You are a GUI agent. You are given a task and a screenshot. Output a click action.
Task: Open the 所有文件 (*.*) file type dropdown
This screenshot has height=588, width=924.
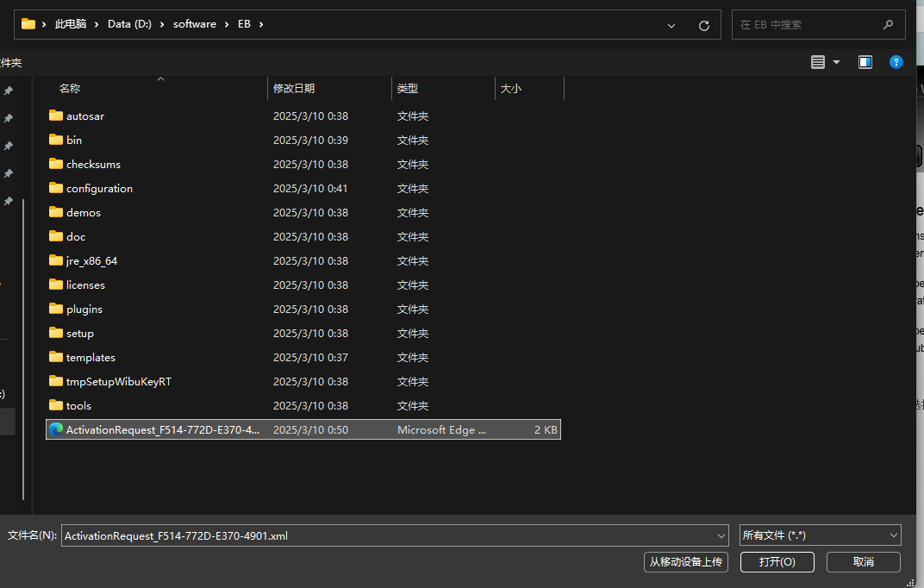point(820,535)
